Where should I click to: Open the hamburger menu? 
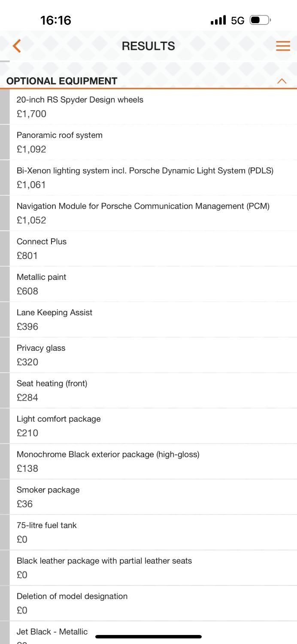click(x=283, y=46)
